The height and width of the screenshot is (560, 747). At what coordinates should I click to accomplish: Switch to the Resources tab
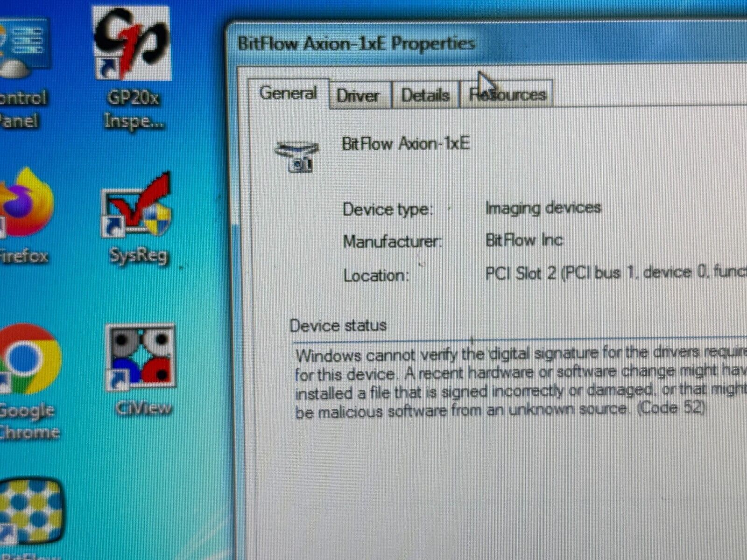click(x=507, y=95)
